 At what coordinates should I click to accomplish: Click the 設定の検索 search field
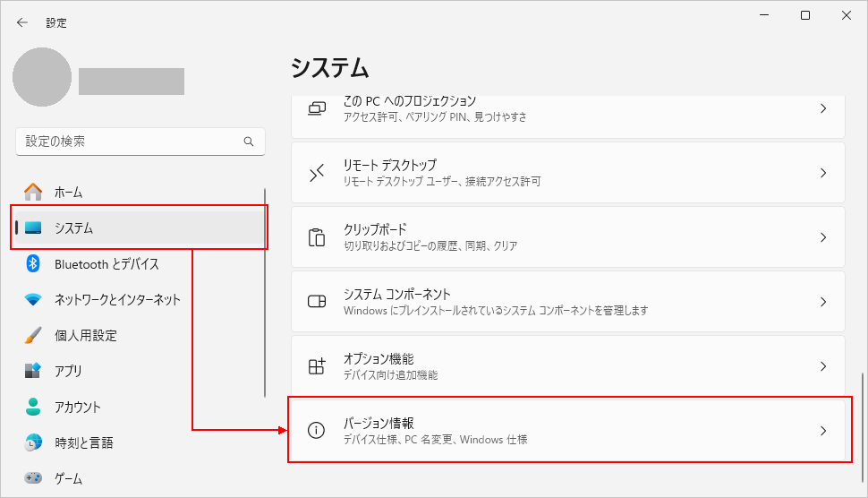click(140, 142)
